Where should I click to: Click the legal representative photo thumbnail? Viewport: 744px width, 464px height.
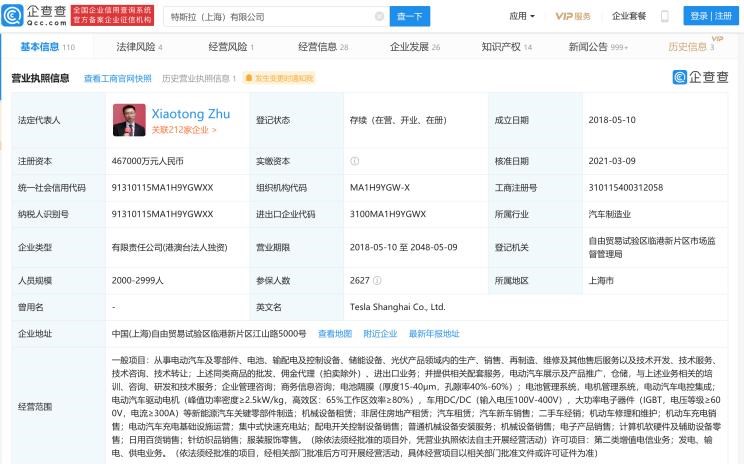(129, 120)
